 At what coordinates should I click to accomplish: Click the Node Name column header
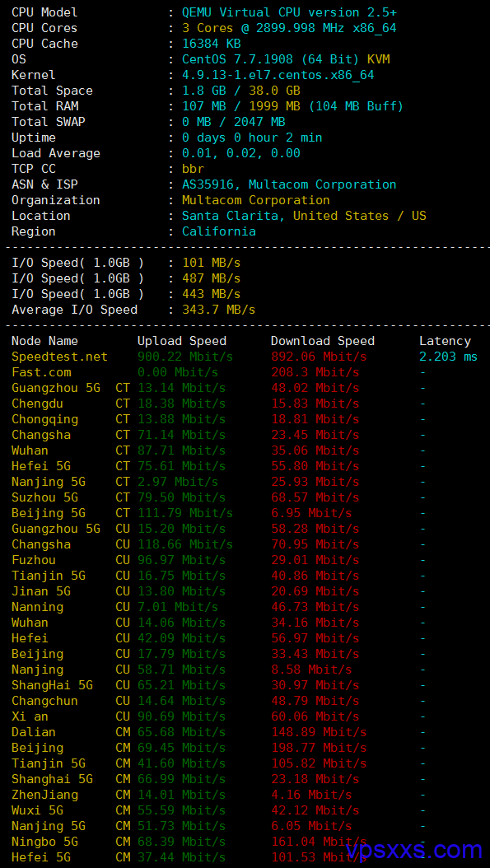44,341
